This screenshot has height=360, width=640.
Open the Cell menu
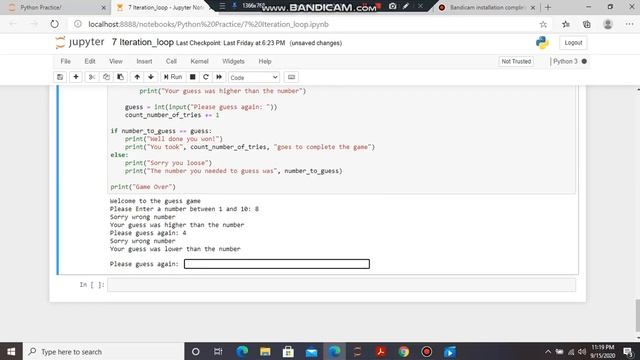click(171, 61)
